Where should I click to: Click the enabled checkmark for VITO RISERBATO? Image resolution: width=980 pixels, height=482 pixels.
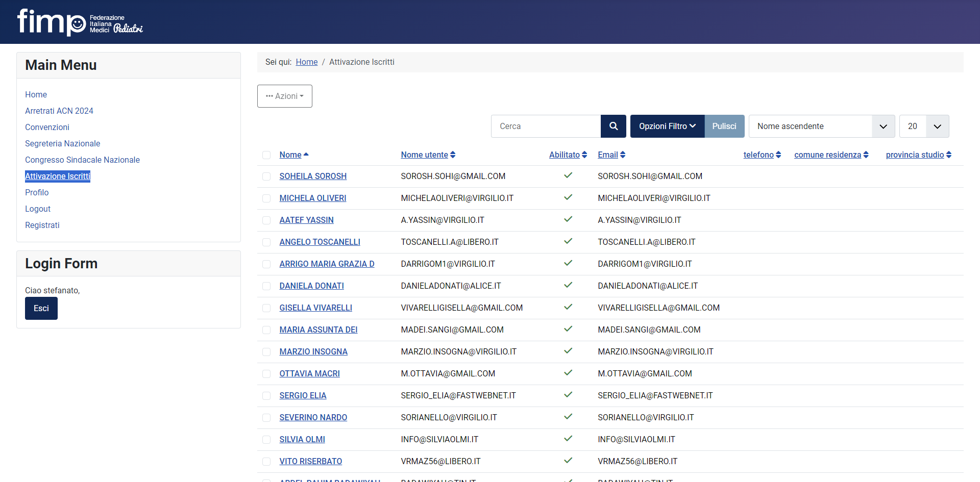(x=568, y=461)
